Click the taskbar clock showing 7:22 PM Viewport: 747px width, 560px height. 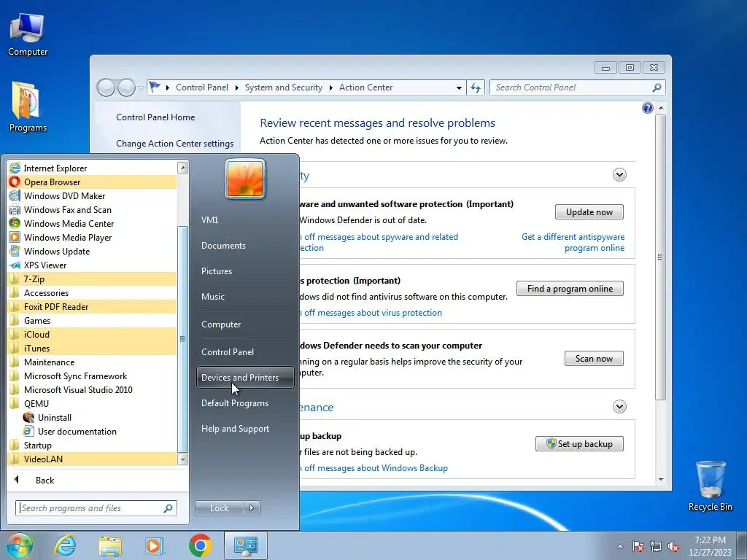710,546
